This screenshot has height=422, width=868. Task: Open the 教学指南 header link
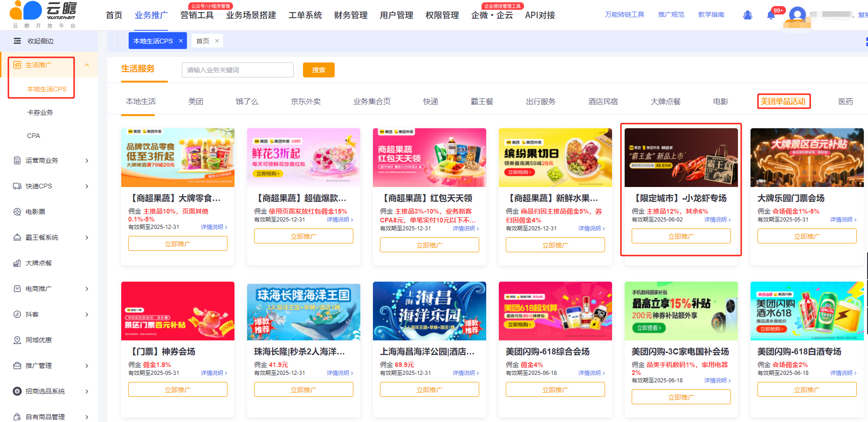(711, 15)
